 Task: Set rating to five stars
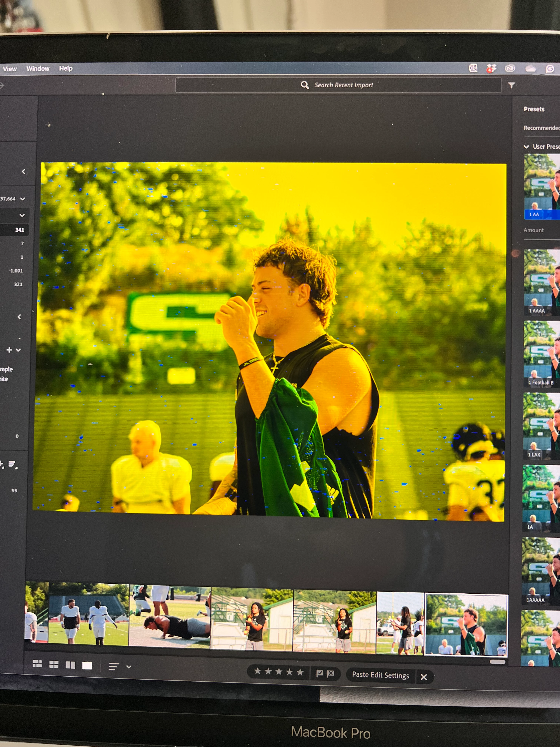(300, 672)
